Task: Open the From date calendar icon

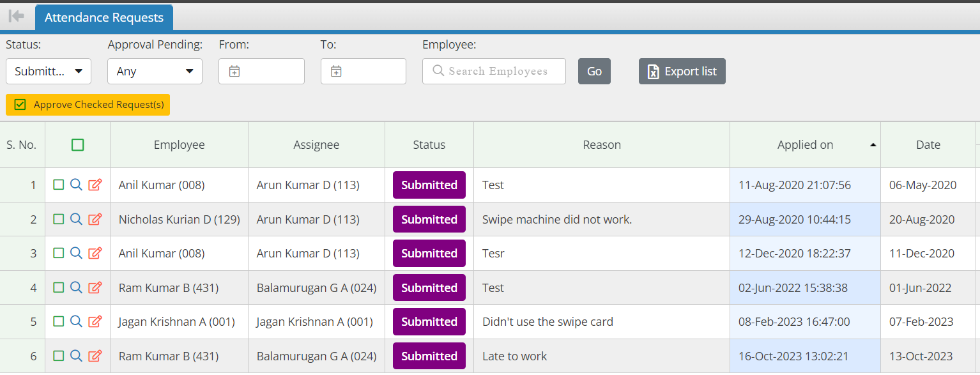Action: (x=234, y=72)
